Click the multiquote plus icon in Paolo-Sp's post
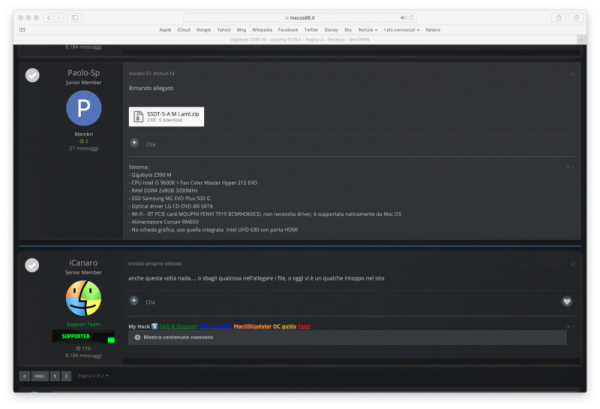This screenshot has height=409, width=600. point(134,143)
